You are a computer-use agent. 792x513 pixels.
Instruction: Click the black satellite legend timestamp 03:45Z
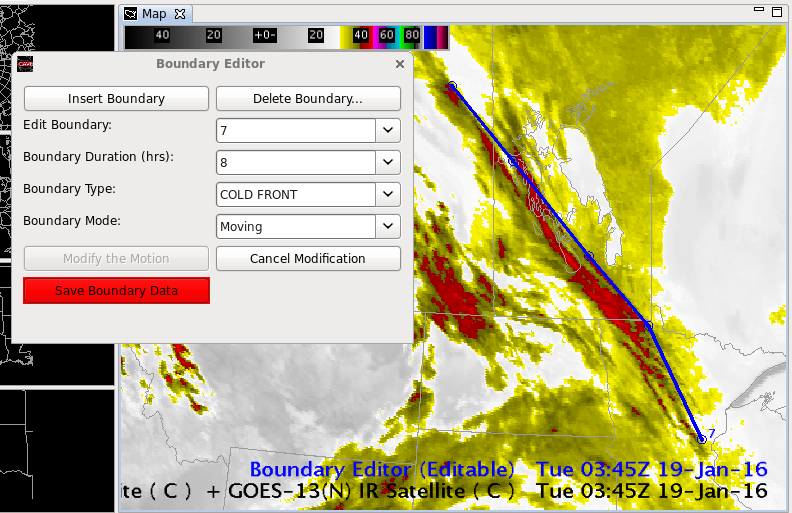tap(652, 491)
